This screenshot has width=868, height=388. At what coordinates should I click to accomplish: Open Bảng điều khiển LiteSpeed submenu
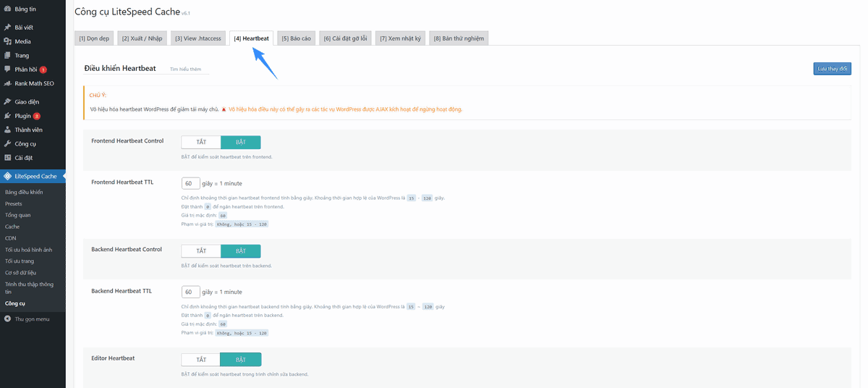click(x=24, y=193)
